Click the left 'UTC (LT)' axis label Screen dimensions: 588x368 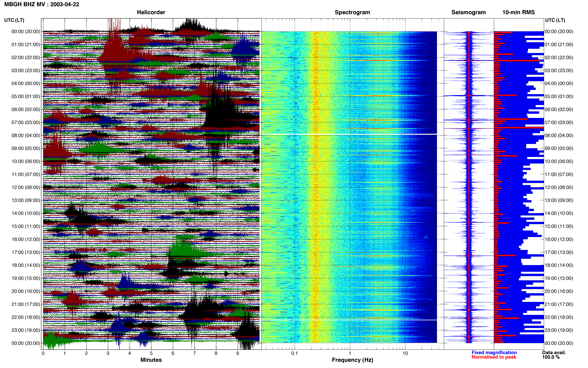pyautogui.click(x=14, y=20)
